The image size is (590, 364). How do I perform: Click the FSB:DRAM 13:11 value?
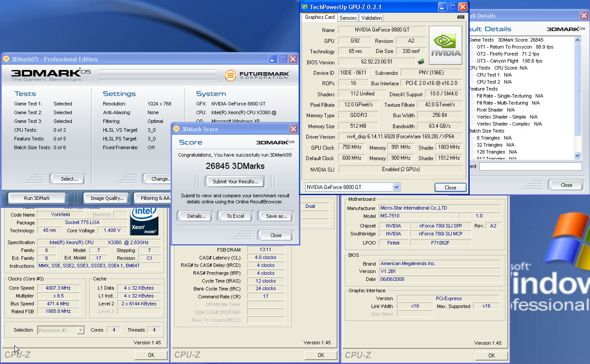tap(265, 249)
